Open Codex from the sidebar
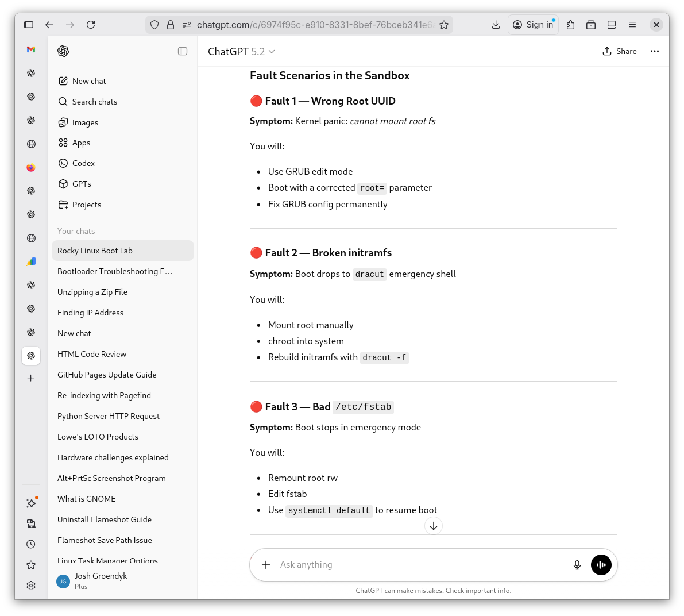 [83, 163]
